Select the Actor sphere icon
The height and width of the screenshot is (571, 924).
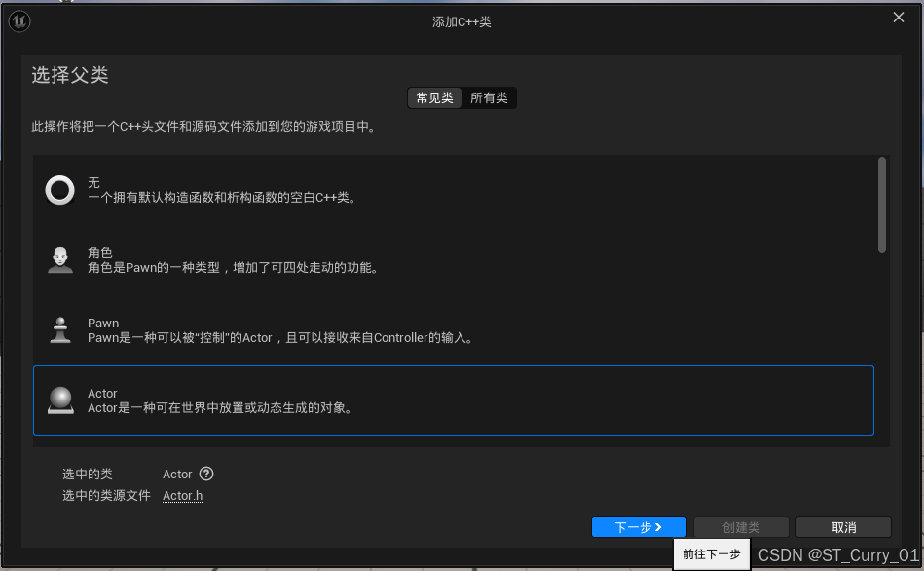pos(60,400)
